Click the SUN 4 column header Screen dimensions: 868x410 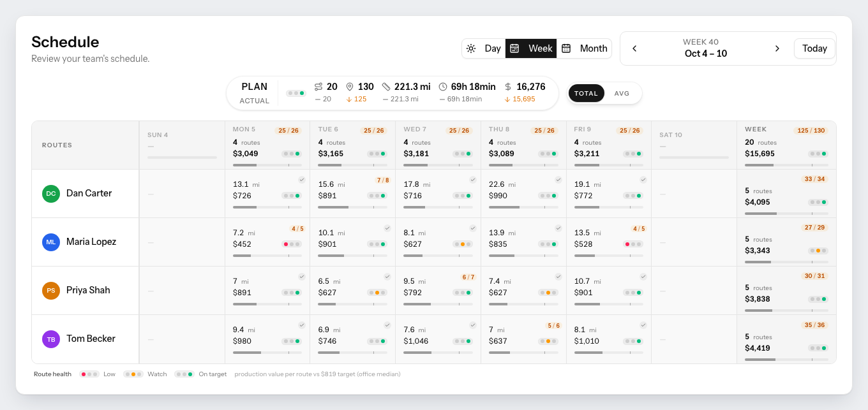(182, 145)
